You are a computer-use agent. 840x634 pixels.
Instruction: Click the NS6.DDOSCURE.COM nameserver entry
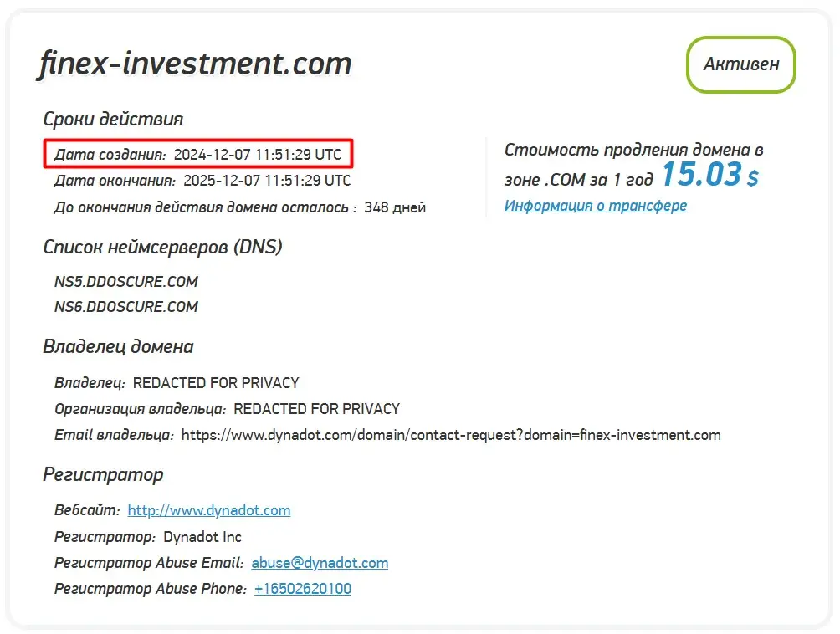tap(125, 307)
